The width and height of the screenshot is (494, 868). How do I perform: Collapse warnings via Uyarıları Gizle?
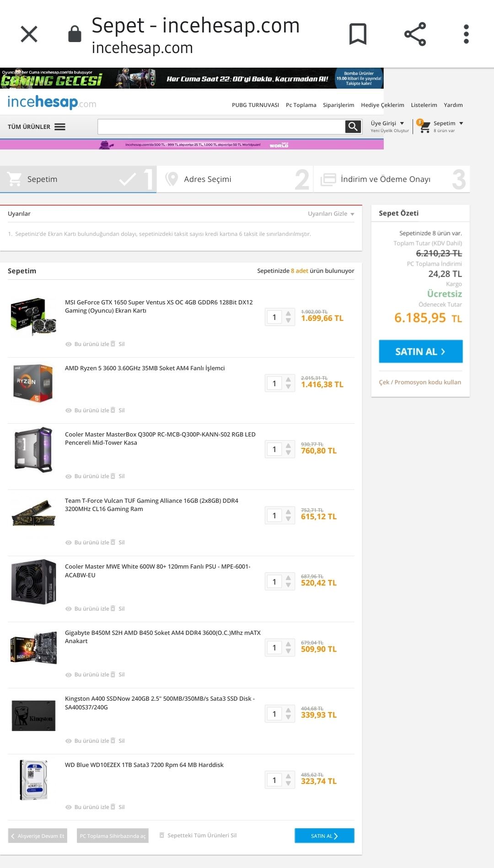(331, 214)
